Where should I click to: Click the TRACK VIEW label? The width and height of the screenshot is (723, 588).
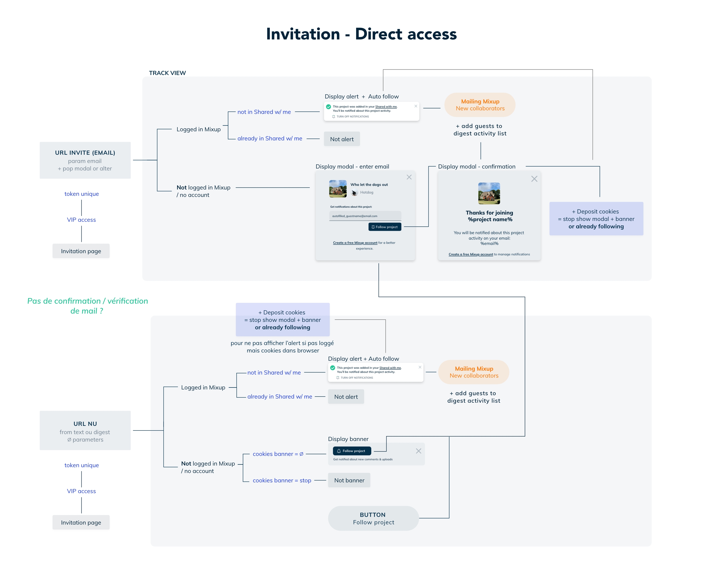(x=167, y=73)
